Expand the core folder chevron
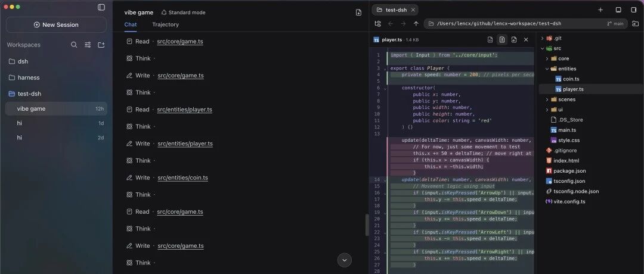 point(547,58)
